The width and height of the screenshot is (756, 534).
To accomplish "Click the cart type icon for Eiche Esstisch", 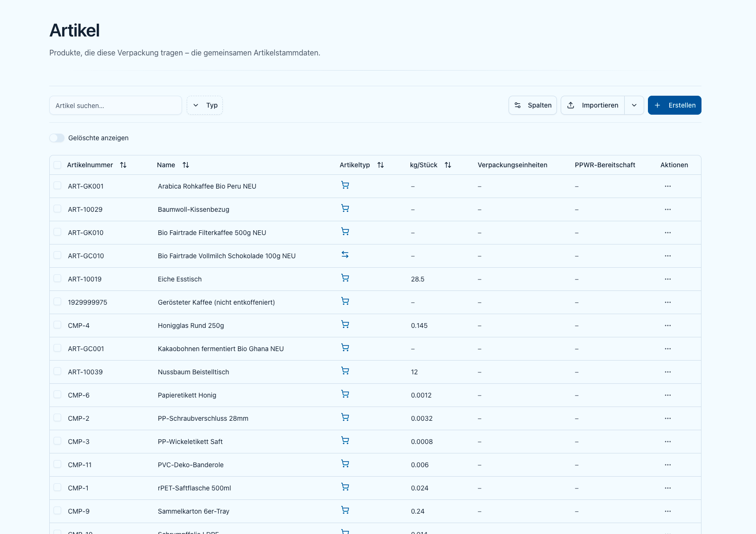I will 345,278.
